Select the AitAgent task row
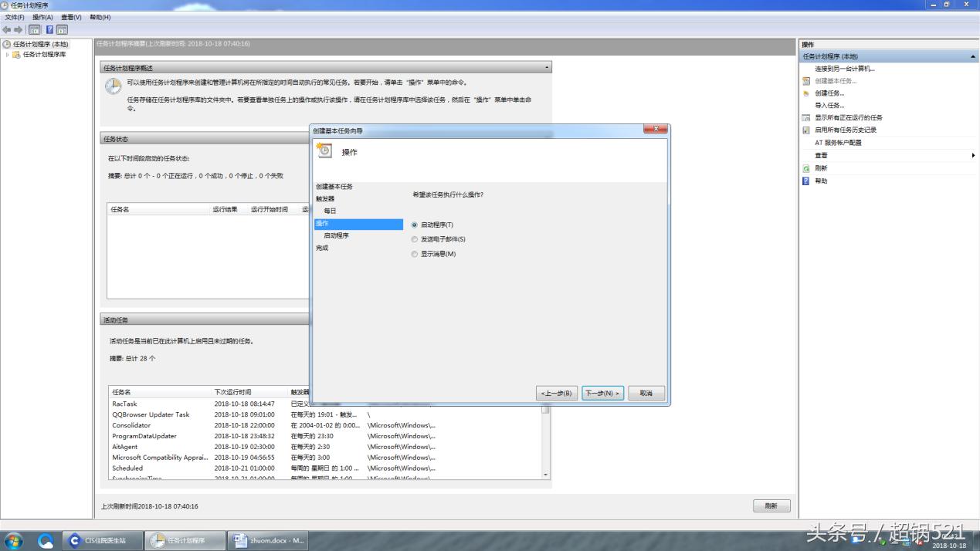The image size is (980, 551). pyautogui.click(x=325, y=447)
